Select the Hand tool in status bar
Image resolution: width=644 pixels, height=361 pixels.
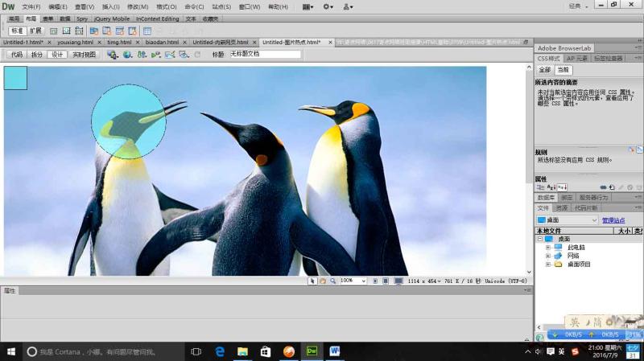point(322,281)
